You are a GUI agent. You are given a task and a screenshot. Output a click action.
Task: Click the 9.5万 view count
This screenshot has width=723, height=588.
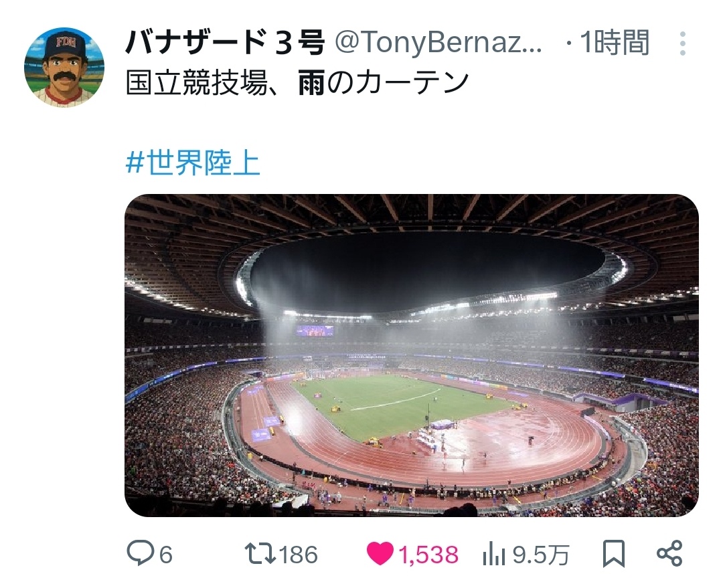541,555
